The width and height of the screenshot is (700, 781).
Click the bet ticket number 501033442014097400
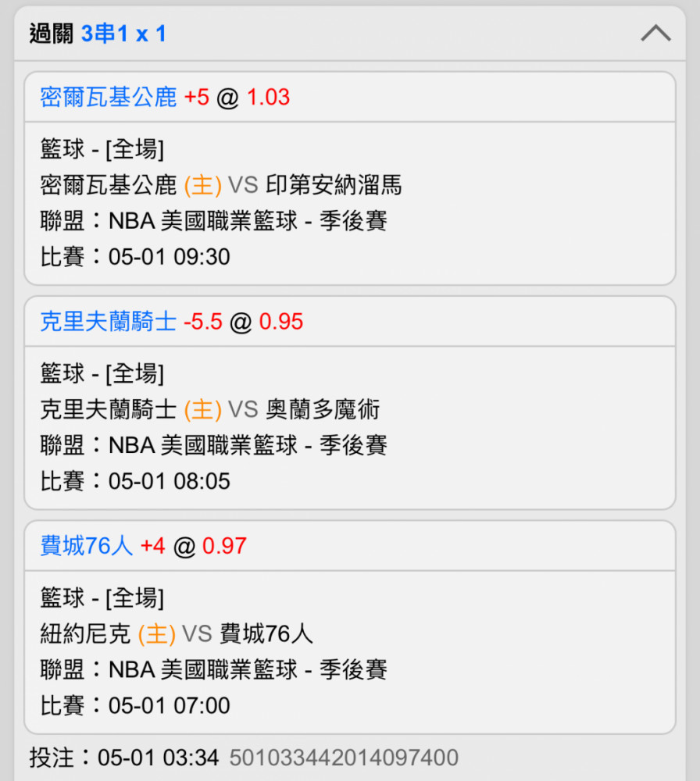tap(344, 758)
